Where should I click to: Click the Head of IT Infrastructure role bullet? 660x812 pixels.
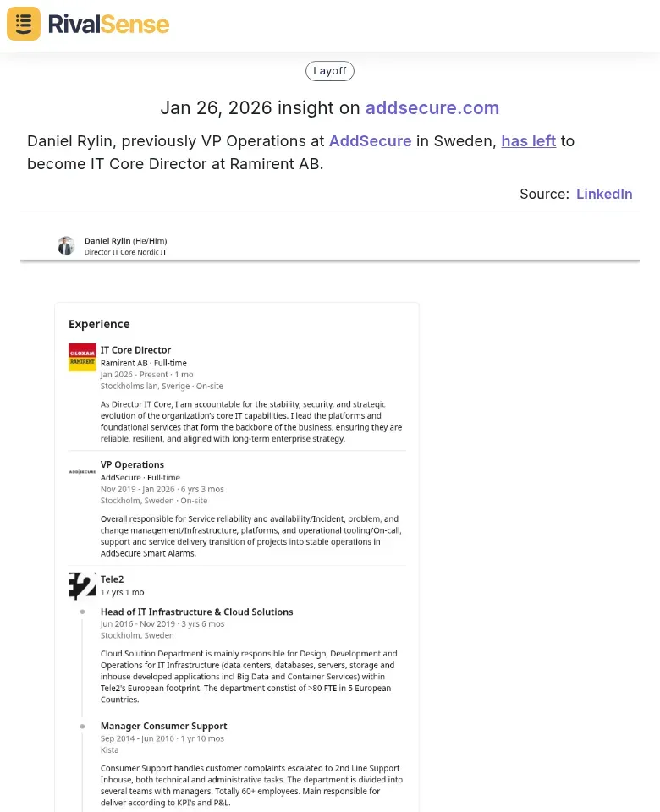(x=82, y=612)
